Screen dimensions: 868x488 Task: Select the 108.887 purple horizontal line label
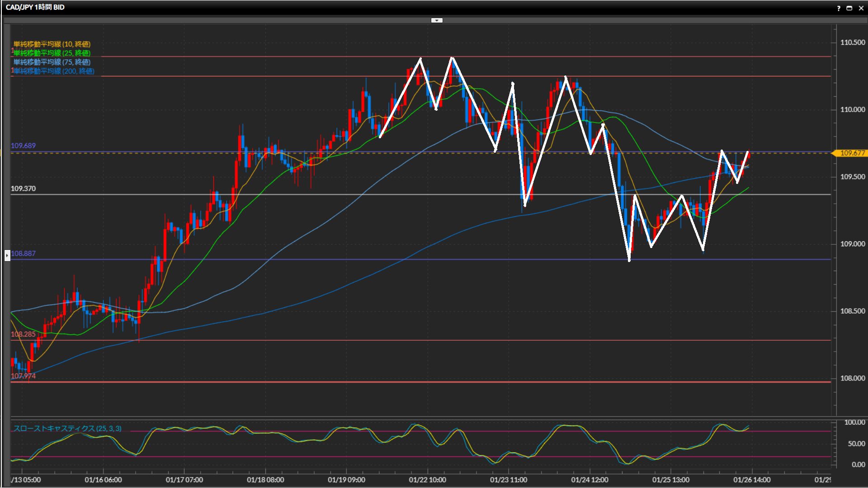pyautogui.click(x=23, y=253)
